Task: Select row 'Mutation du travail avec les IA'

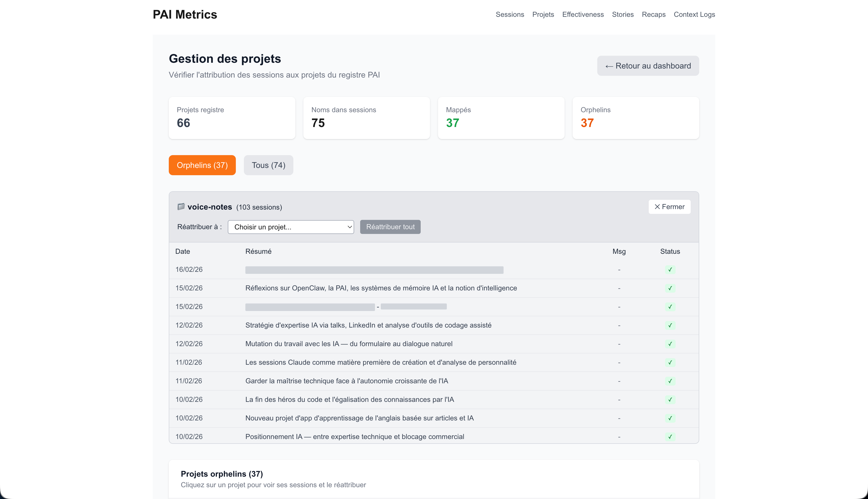Action: 434,344
